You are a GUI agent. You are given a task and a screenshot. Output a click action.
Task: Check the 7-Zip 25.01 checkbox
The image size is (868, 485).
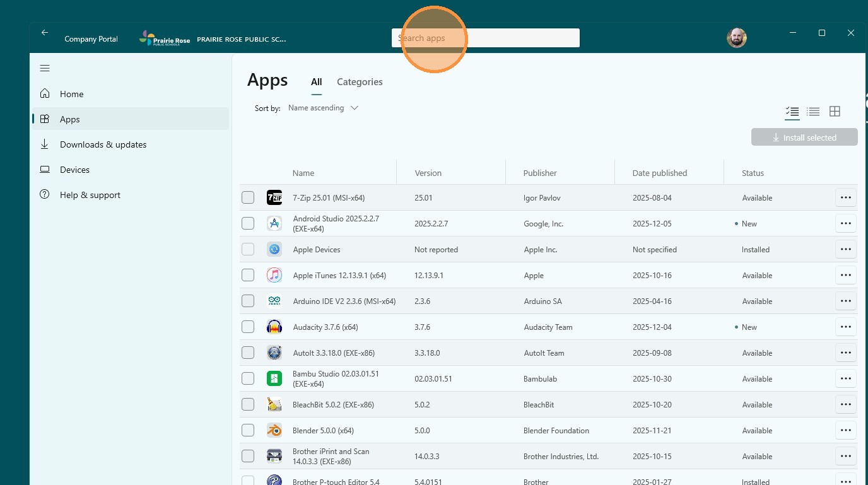pyautogui.click(x=248, y=198)
